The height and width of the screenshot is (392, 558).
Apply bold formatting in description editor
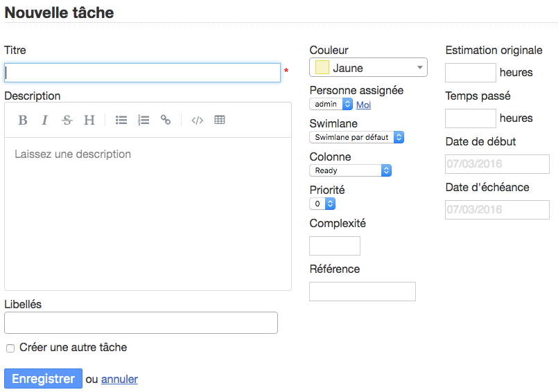tap(23, 120)
